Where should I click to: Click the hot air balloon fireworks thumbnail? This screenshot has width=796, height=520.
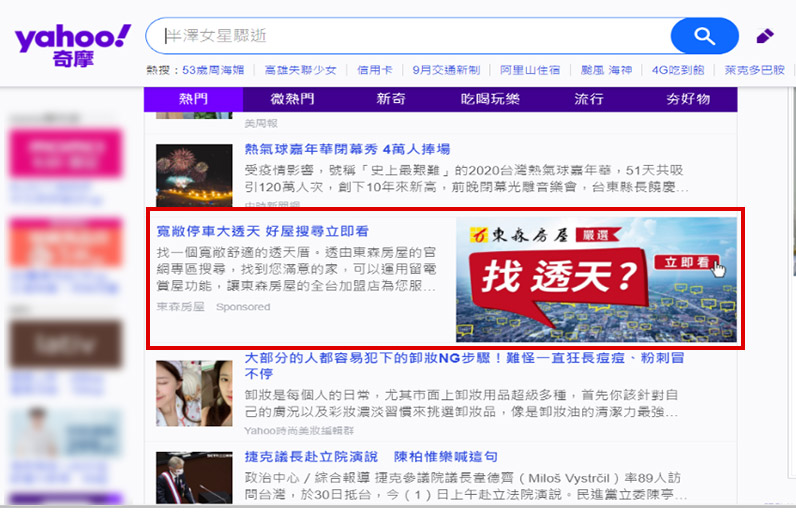click(x=194, y=173)
